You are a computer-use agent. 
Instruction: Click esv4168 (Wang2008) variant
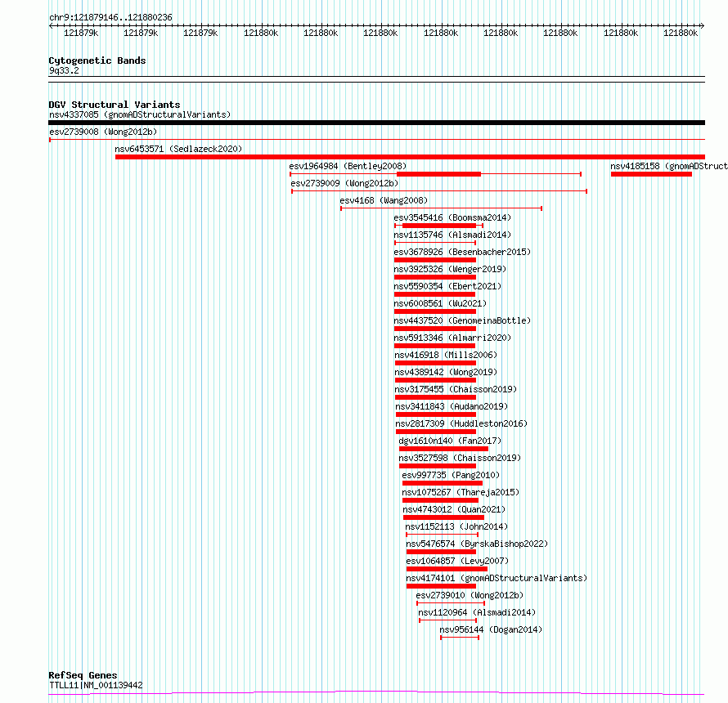(384, 200)
